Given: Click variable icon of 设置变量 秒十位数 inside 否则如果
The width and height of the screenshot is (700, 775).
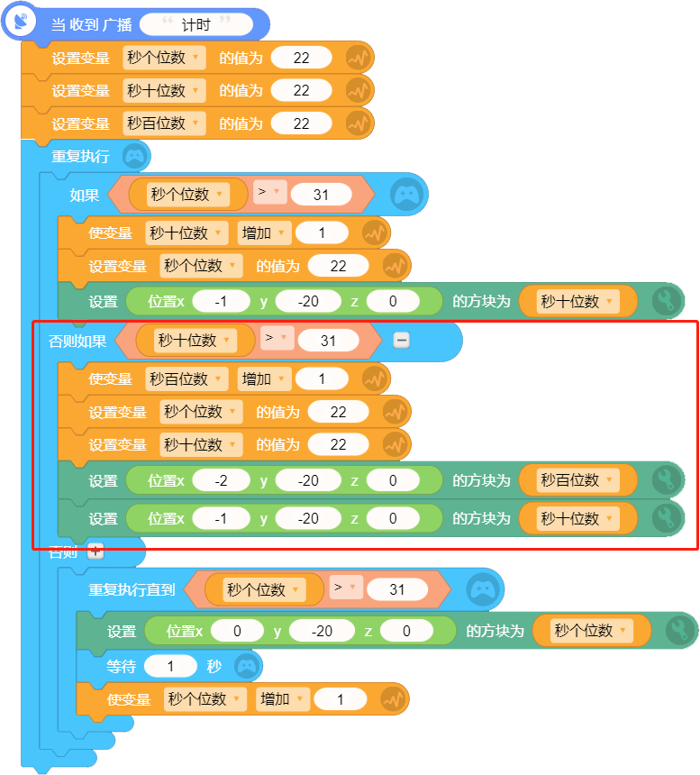Looking at the screenshot, I should click(395, 445).
